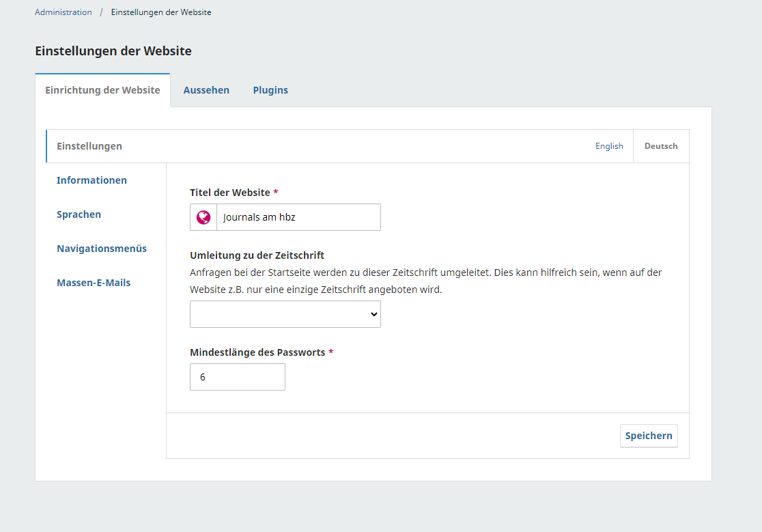Open the Sprachen side section
This screenshot has width=762, height=532.
pyautogui.click(x=79, y=214)
